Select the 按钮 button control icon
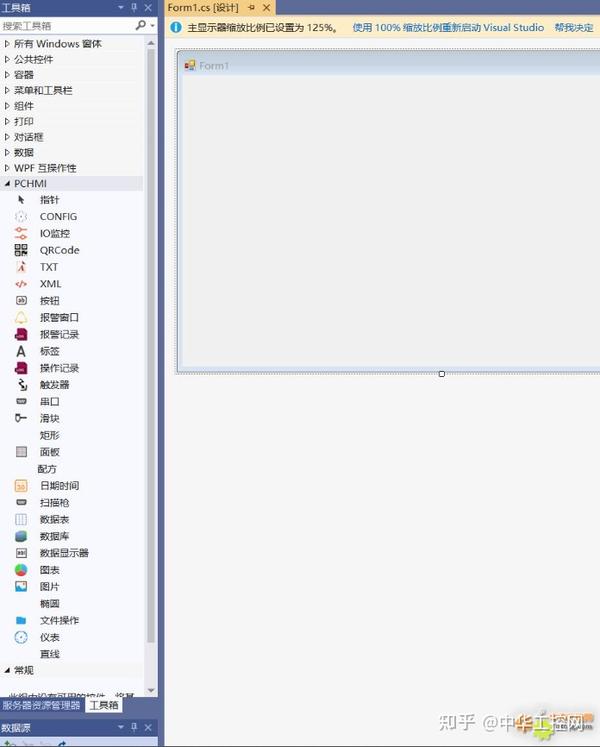Viewport: 600px width, 747px height. pos(21,301)
